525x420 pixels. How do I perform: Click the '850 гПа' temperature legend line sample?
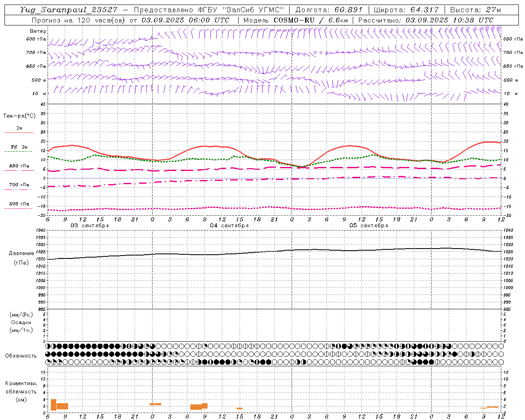[19, 171]
